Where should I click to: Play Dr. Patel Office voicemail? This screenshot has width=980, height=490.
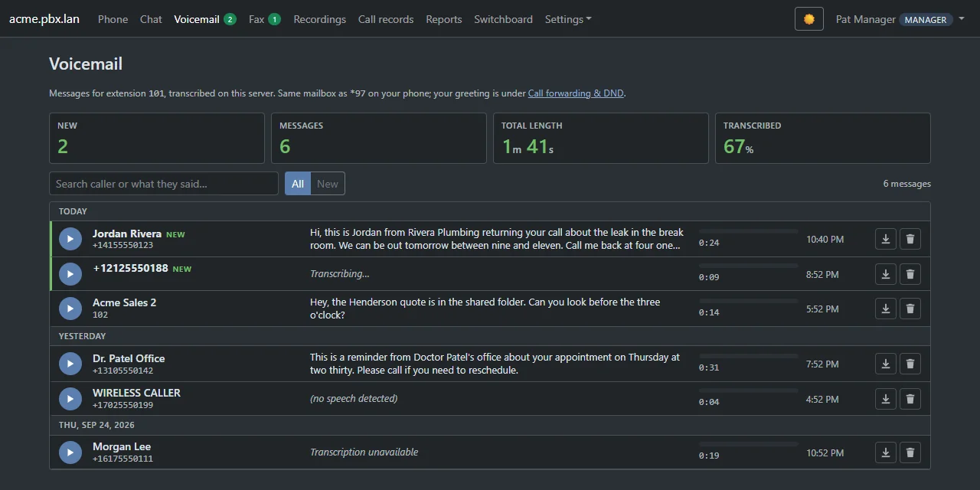(70, 364)
